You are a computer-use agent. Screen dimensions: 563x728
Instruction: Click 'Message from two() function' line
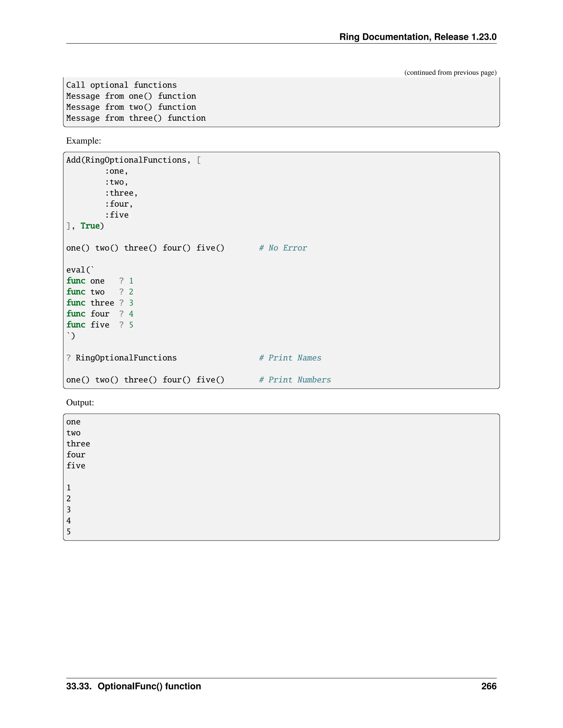131,107
